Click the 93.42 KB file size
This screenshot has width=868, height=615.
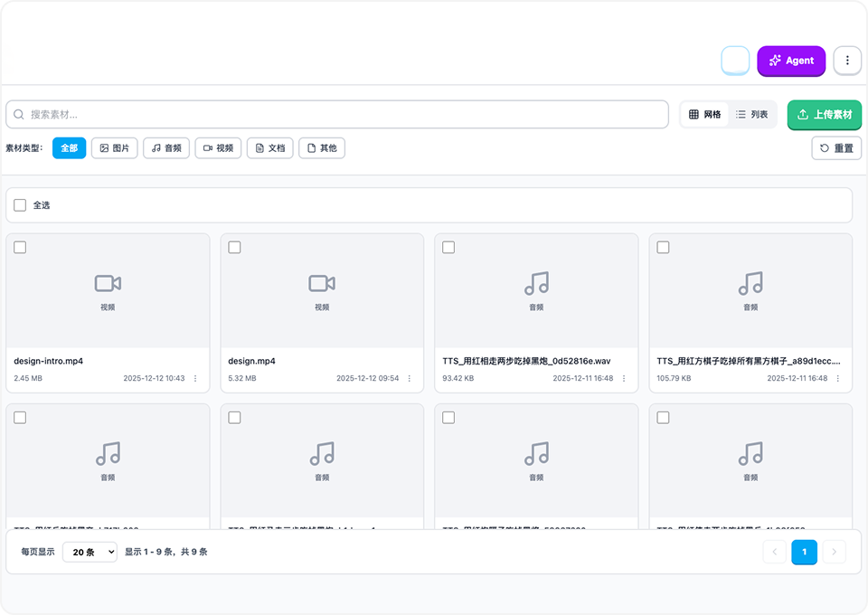(458, 378)
